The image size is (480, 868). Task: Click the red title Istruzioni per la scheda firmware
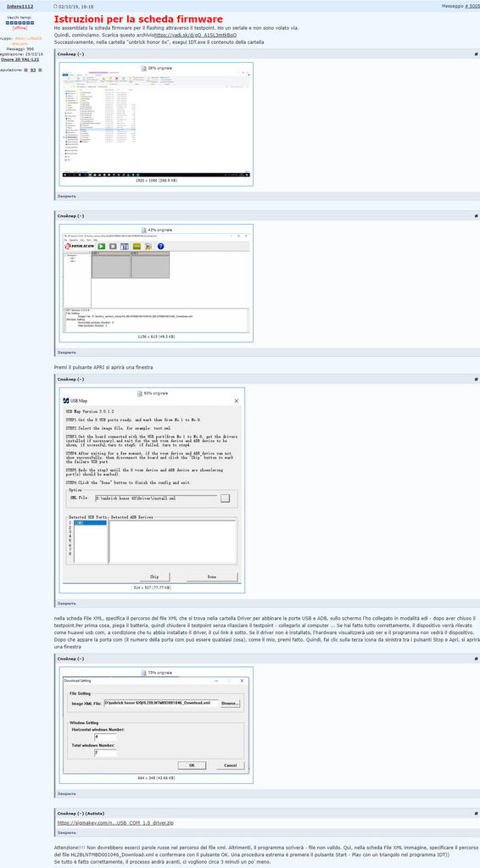138,19
